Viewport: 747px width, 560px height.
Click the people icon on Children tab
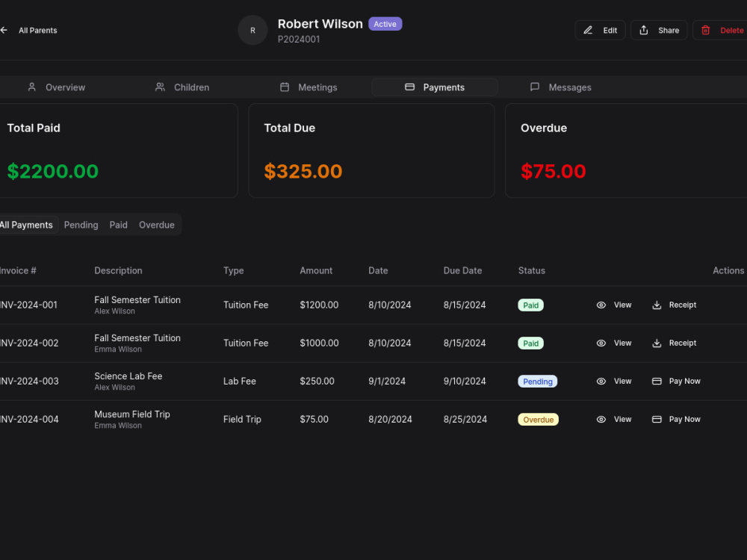[x=160, y=87]
